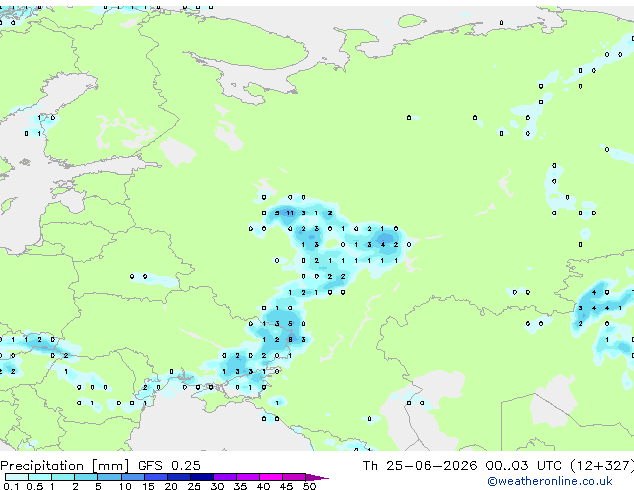Click the 'GFS 0.25' model label
Viewport: 634px width, 490px height.
click(x=169, y=466)
